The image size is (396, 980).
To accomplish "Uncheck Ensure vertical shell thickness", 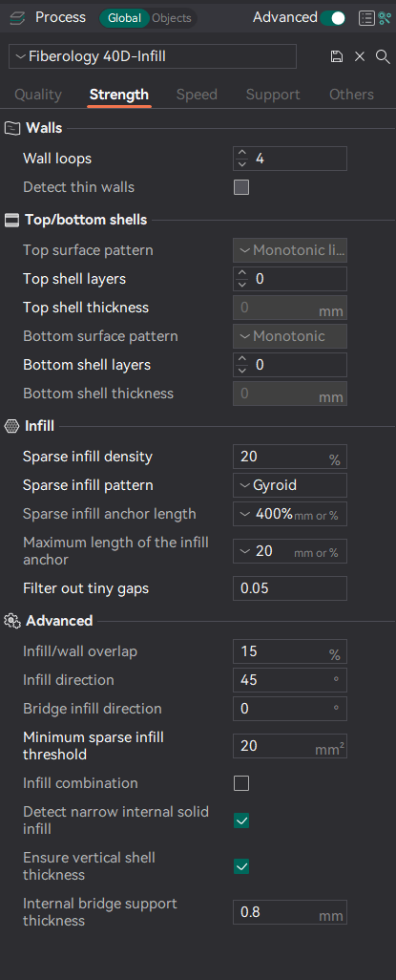I will [x=241, y=866].
